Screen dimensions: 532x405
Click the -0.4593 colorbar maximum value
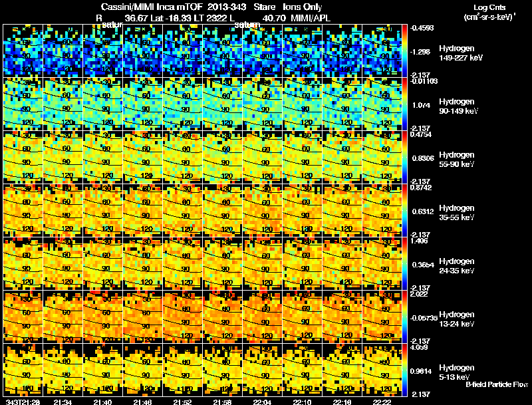[422, 28]
